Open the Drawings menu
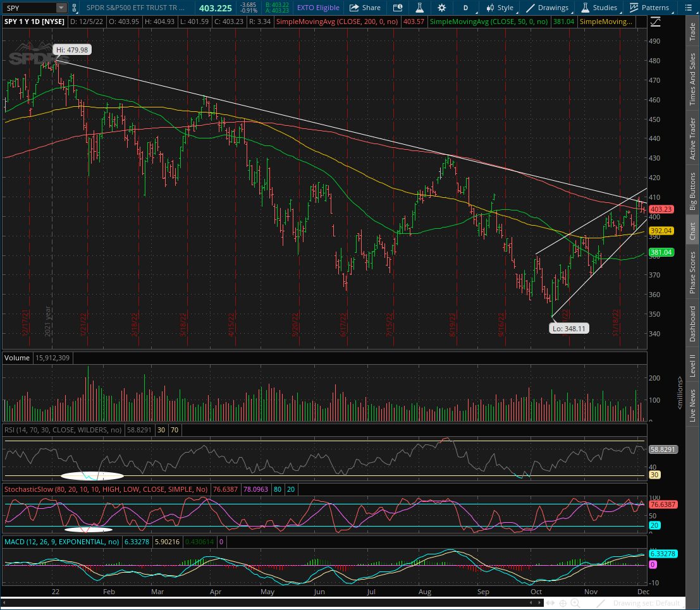 click(548, 8)
